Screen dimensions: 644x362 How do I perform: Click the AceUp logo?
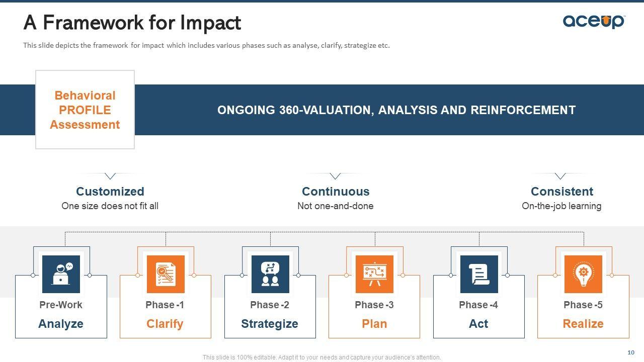[594, 21]
